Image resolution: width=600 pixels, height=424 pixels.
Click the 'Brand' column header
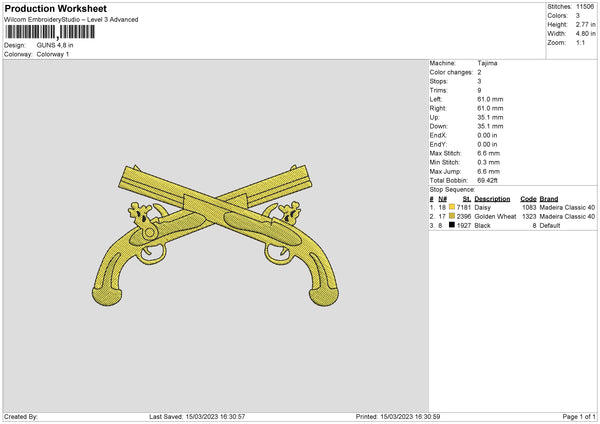(x=549, y=199)
